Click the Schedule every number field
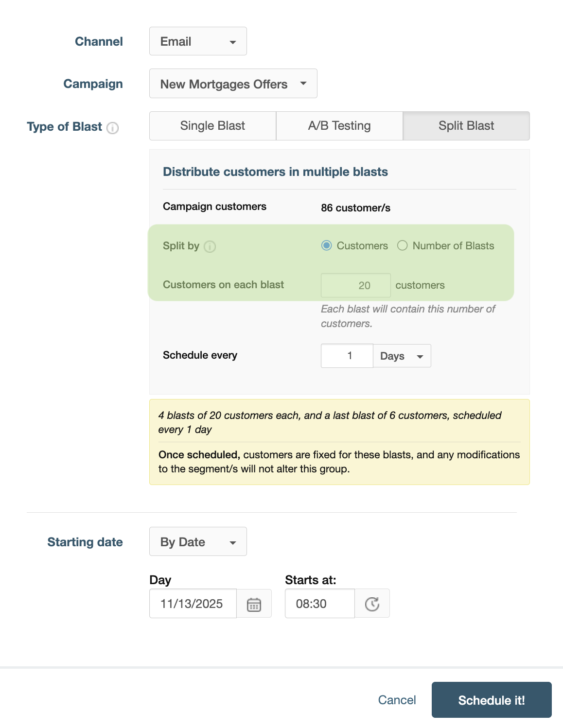The width and height of the screenshot is (563, 728). [347, 356]
